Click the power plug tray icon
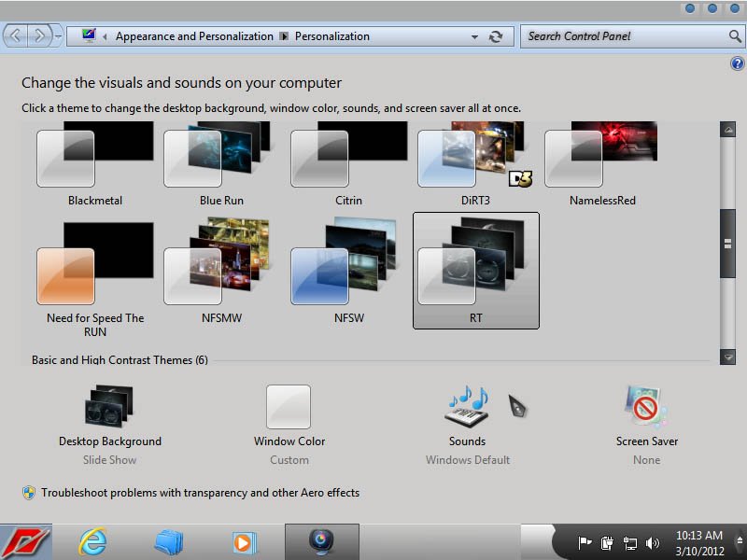Image resolution: width=747 pixels, height=560 pixels. click(x=607, y=542)
